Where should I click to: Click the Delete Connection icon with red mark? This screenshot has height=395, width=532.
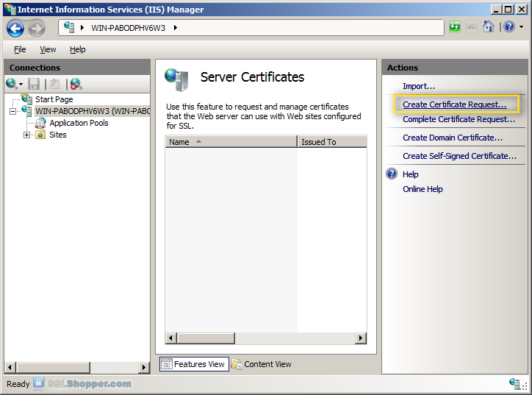(76, 84)
